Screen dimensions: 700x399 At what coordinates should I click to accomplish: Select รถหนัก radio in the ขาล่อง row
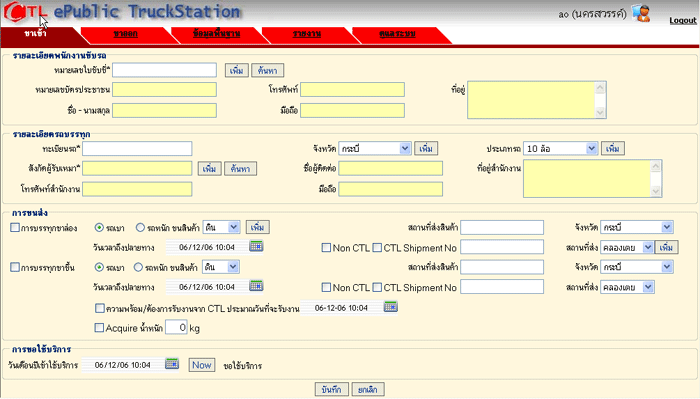click(x=140, y=228)
